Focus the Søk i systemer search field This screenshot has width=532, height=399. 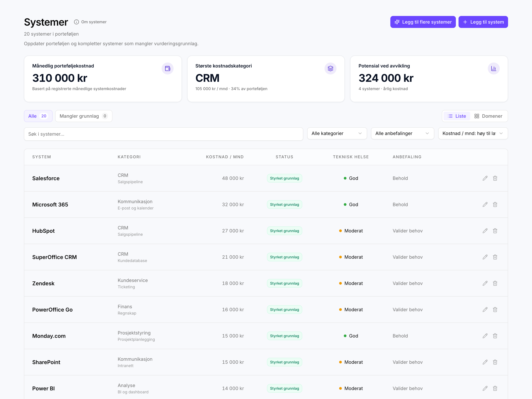tap(164, 134)
